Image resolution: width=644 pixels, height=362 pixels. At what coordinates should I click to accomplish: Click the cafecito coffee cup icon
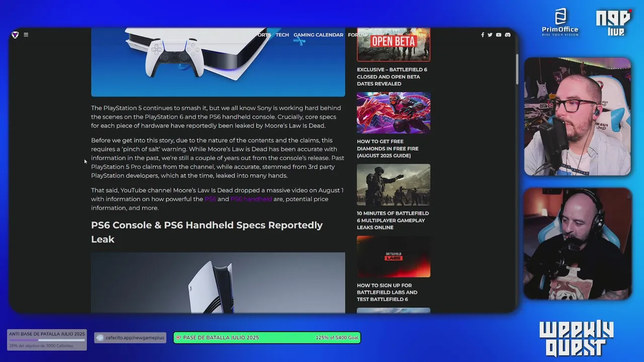(x=100, y=338)
